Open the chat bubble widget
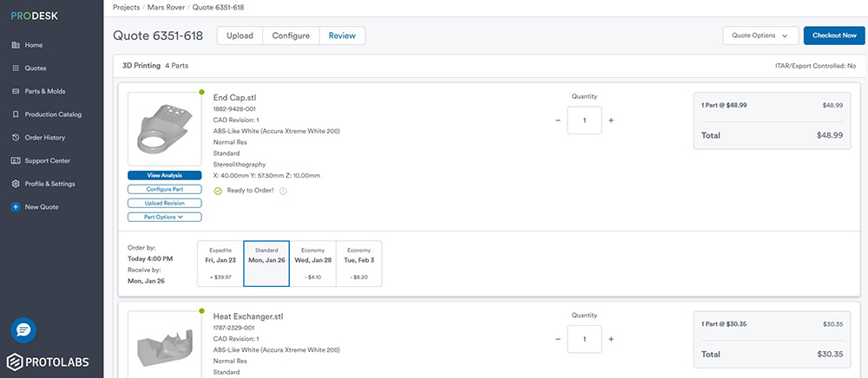The height and width of the screenshot is (378, 868). click(23, 330)
